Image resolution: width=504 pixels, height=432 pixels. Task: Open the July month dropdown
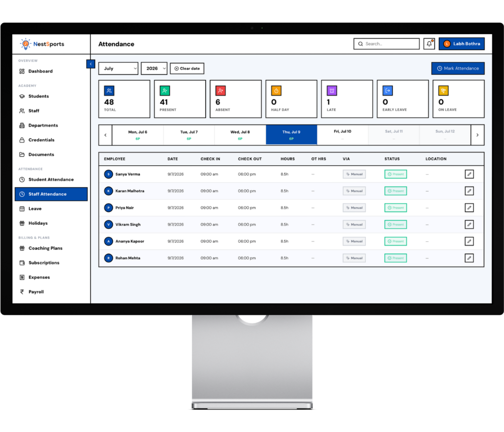(x=118, y=69)
